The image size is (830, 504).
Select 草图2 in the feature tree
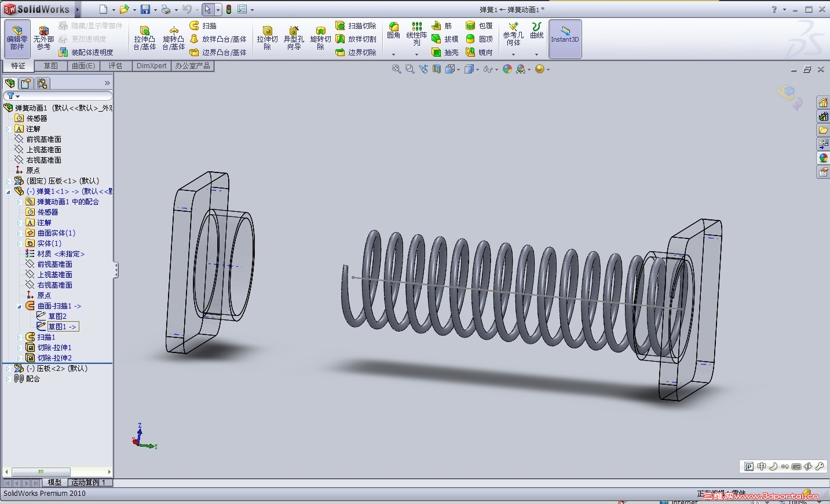(57, 317)
